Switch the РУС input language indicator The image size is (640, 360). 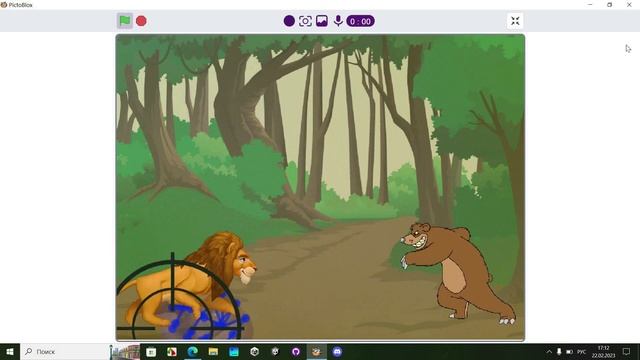pos(582,351)
